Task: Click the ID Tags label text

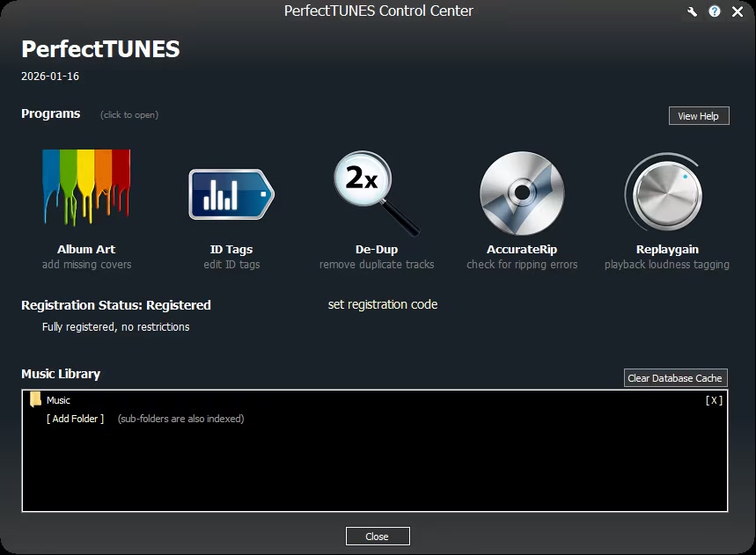Action: tap(231, 249)
